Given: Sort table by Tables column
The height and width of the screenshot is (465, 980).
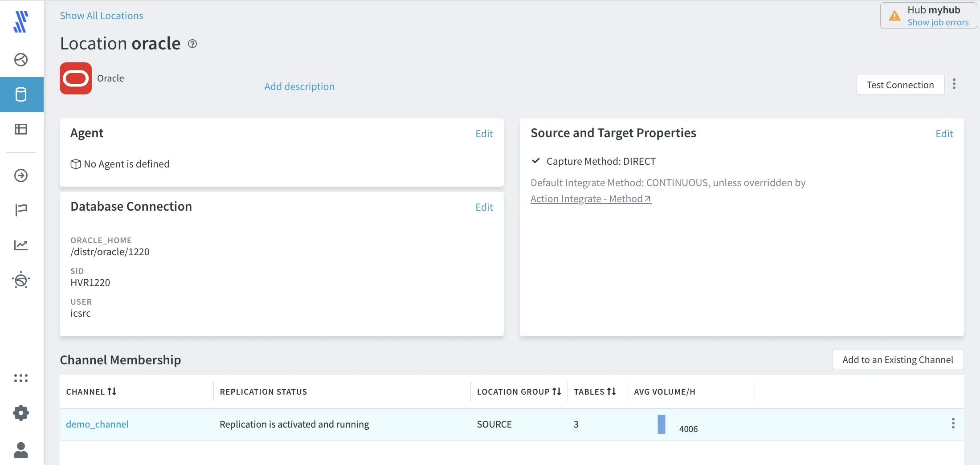Looking at the screenshot, I should click(611, 392).
